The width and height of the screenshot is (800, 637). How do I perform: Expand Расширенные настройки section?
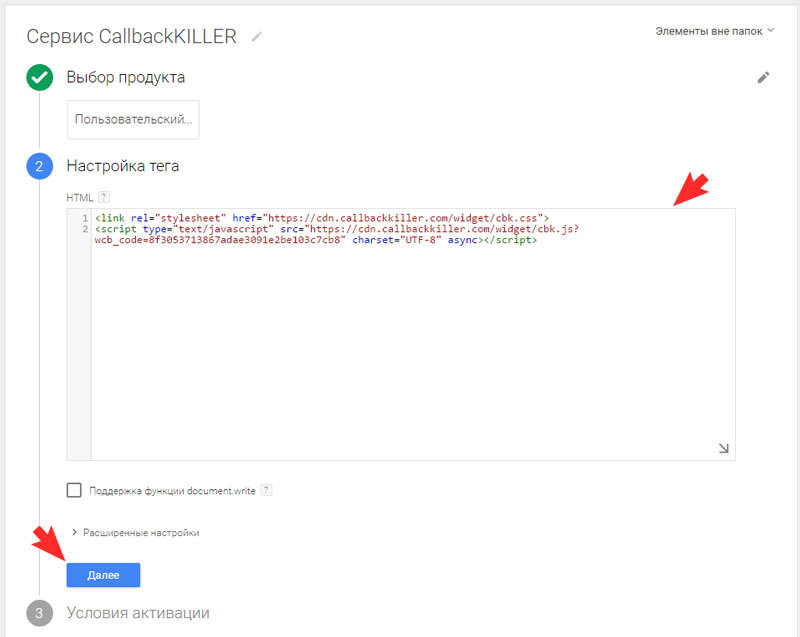(136, 532)
